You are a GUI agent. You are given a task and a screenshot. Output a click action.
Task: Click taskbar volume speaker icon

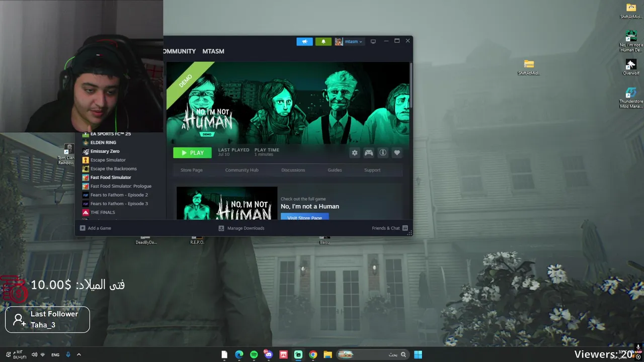34,354
